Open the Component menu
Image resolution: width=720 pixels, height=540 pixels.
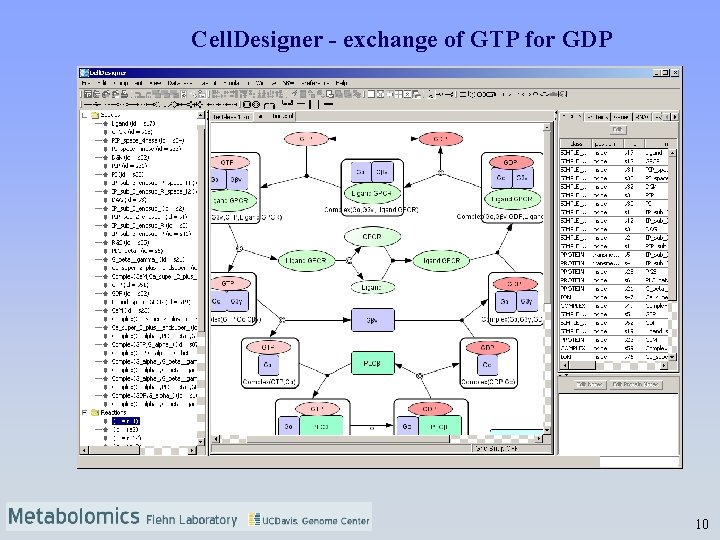pyautogui.click(x=127, y=83)
